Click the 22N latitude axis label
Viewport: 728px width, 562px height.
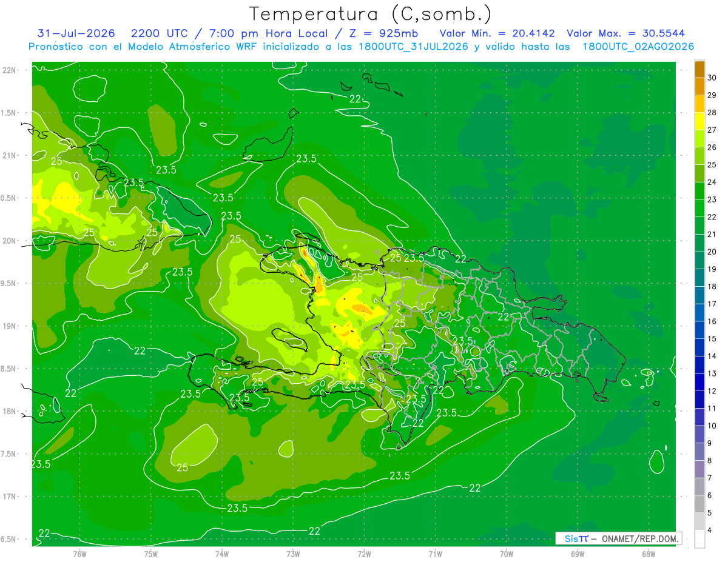click(x=9, y=70)
